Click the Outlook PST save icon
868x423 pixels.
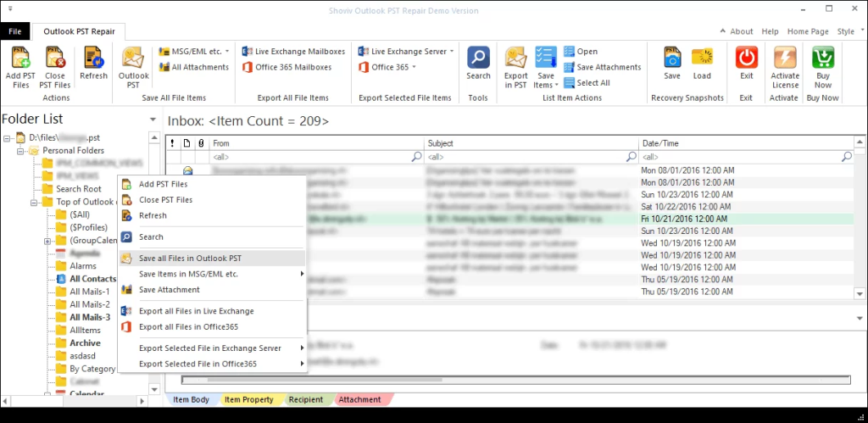coord(134,59)
